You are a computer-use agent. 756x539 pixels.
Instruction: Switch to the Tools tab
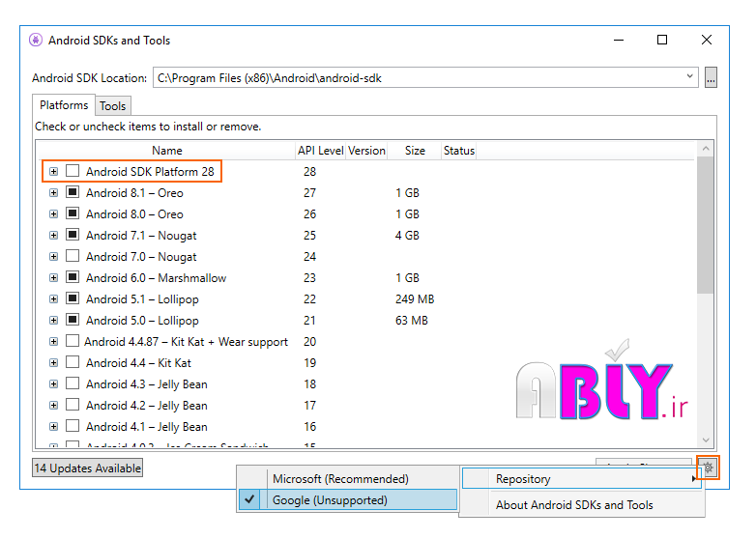coord(113,106)
